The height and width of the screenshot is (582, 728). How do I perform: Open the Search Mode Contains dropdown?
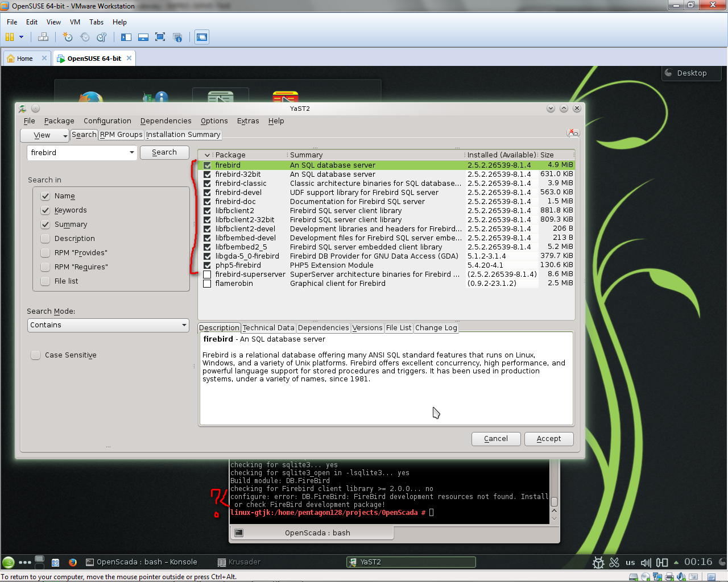(108, 325)
